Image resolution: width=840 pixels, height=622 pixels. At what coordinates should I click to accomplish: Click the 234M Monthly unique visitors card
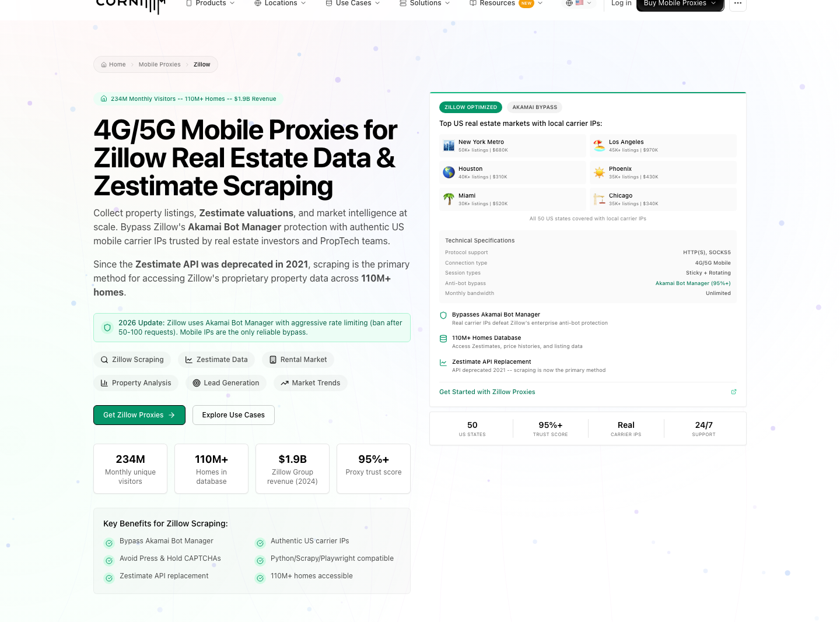point(130,469)
